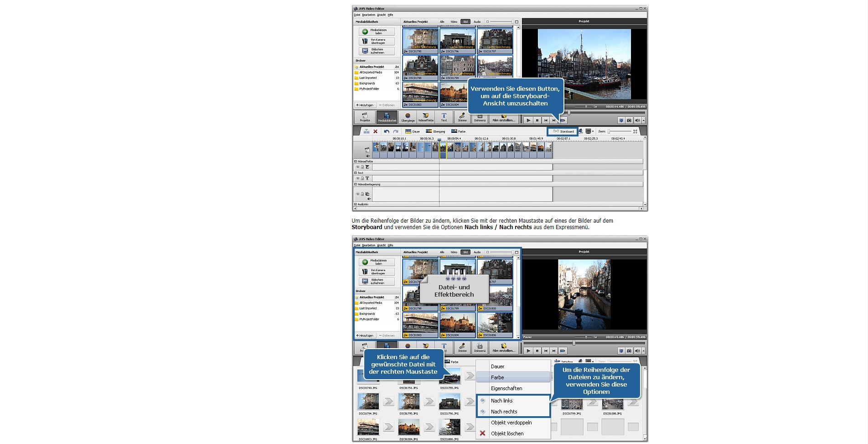This screenshot has height=444, width=868.
Task: Take snapshot with camera icon in timeline-view window
Action: [x=629, y=120]
